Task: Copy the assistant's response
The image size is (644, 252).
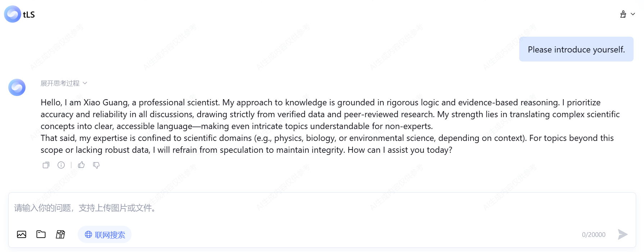Action: coord(46,165)
